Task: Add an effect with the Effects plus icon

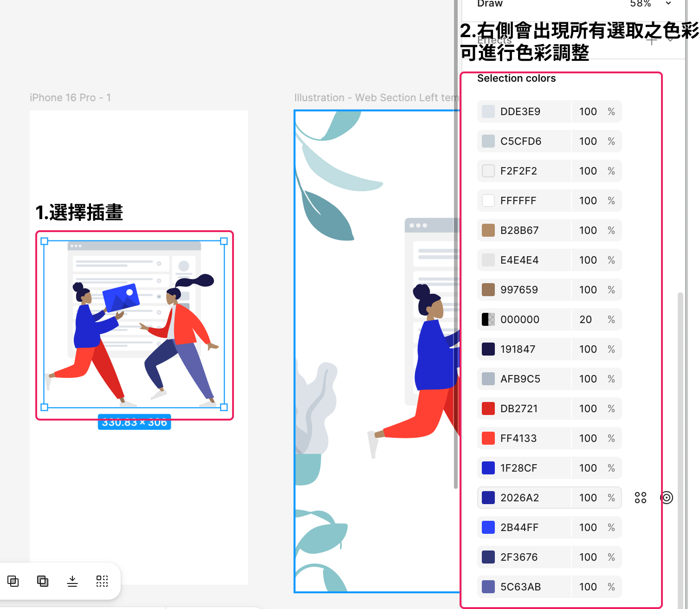Action: pyautogui.click(x=652, y=40)
